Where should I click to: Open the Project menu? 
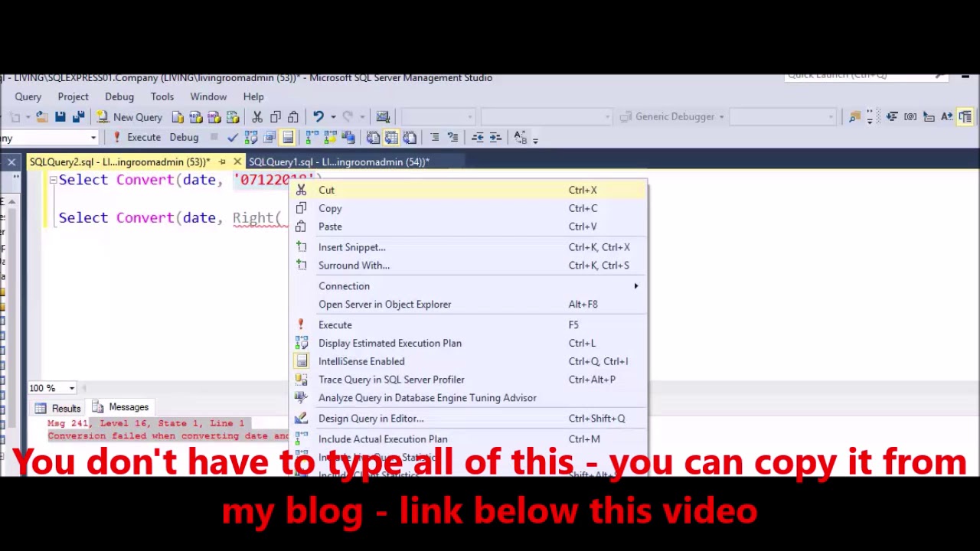73,97
